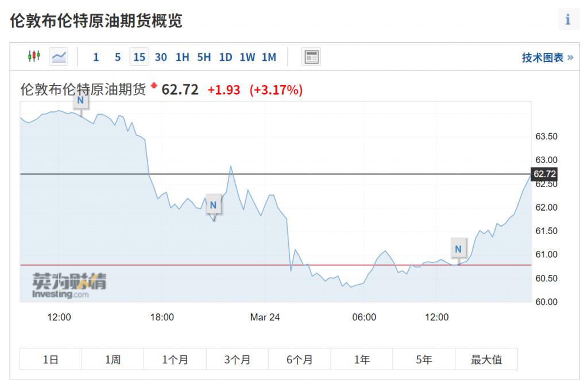Click the news marker N near 12:00

pos(80,100)
